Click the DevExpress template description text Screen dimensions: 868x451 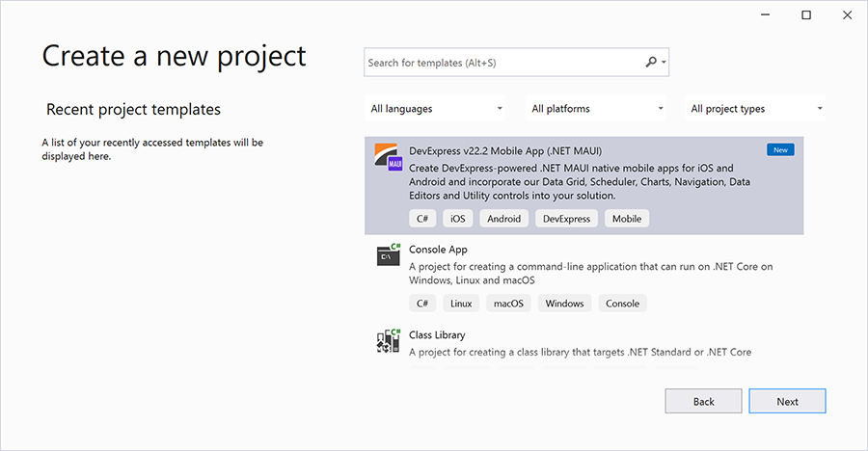580,181
